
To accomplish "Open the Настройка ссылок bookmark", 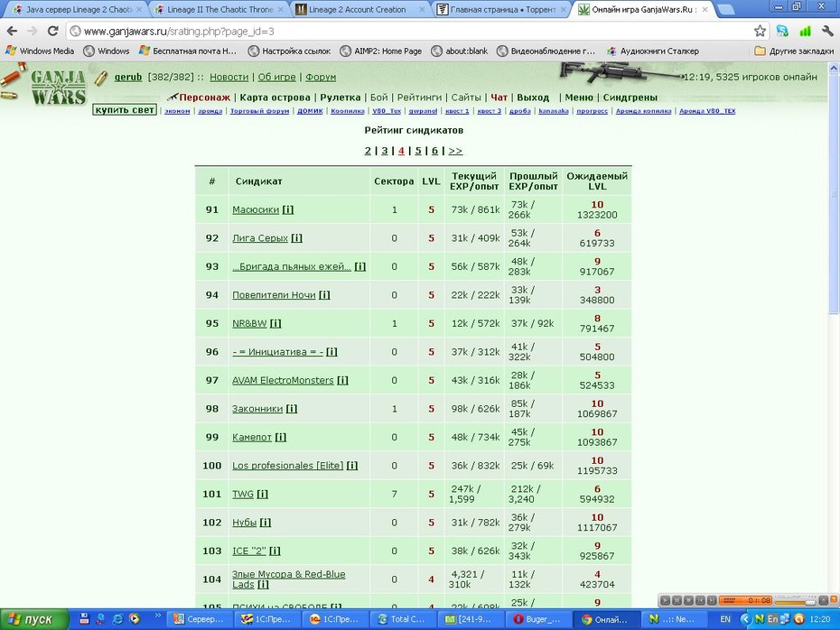I will [x=289, y=51].
